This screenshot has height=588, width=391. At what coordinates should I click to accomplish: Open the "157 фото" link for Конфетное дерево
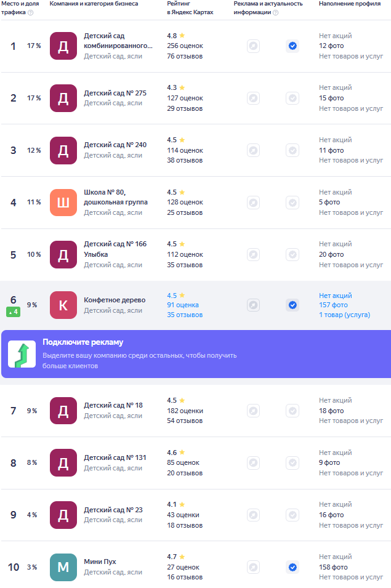333,305
